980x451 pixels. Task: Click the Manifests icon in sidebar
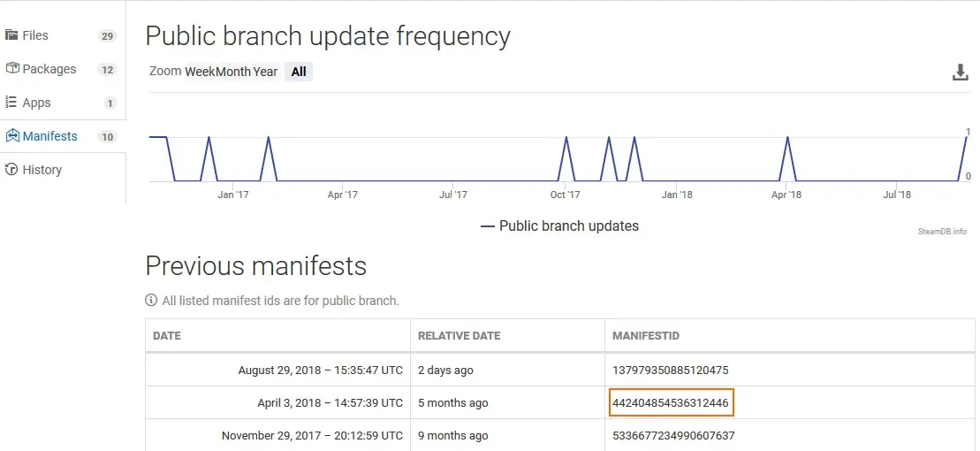click(11, 135)
